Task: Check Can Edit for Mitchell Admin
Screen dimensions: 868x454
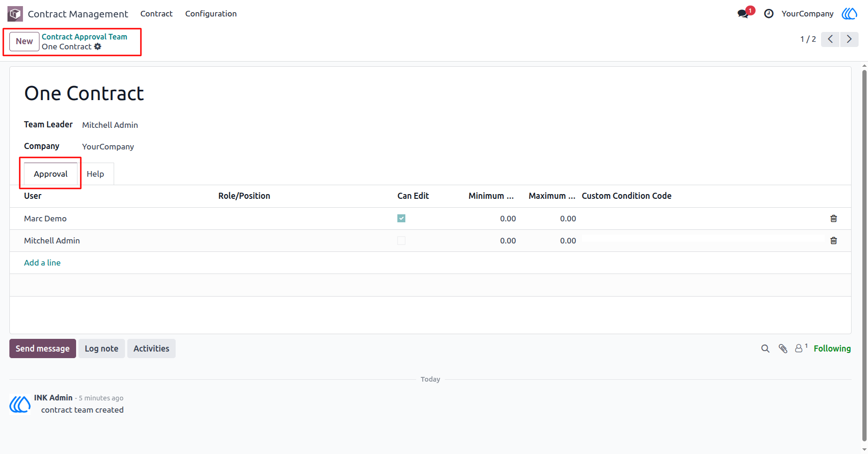Action: click(x=401, y=241)
